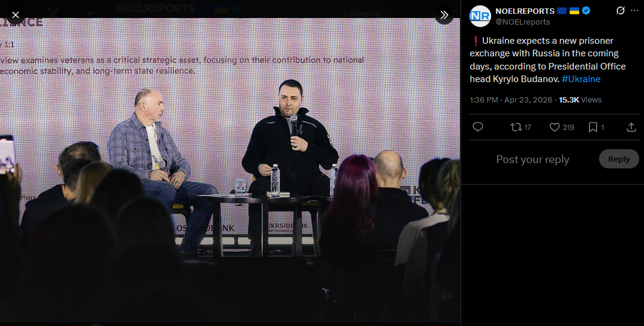Open the three-dot more options menu
The width and height of the screenshot is (644, 326).
[634, 11]
